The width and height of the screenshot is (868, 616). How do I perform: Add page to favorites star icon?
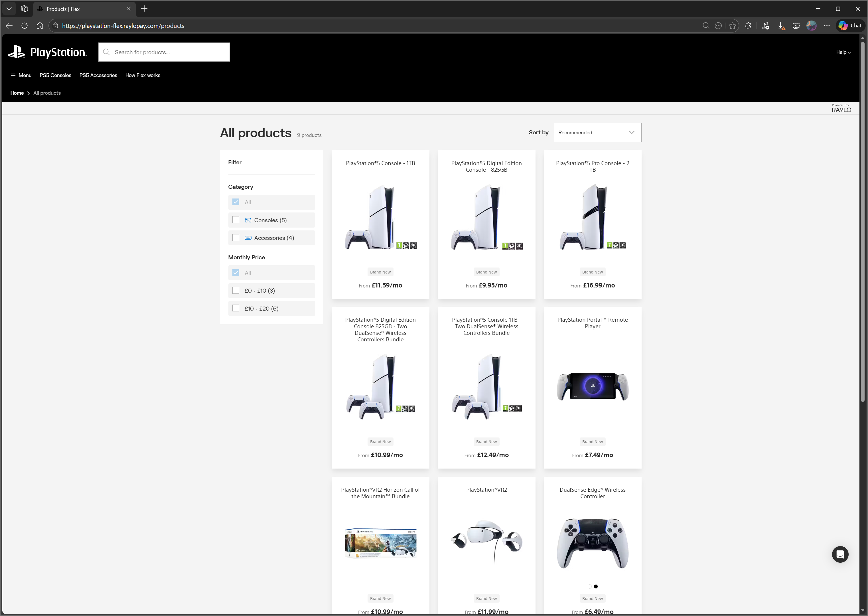(732, 26)
